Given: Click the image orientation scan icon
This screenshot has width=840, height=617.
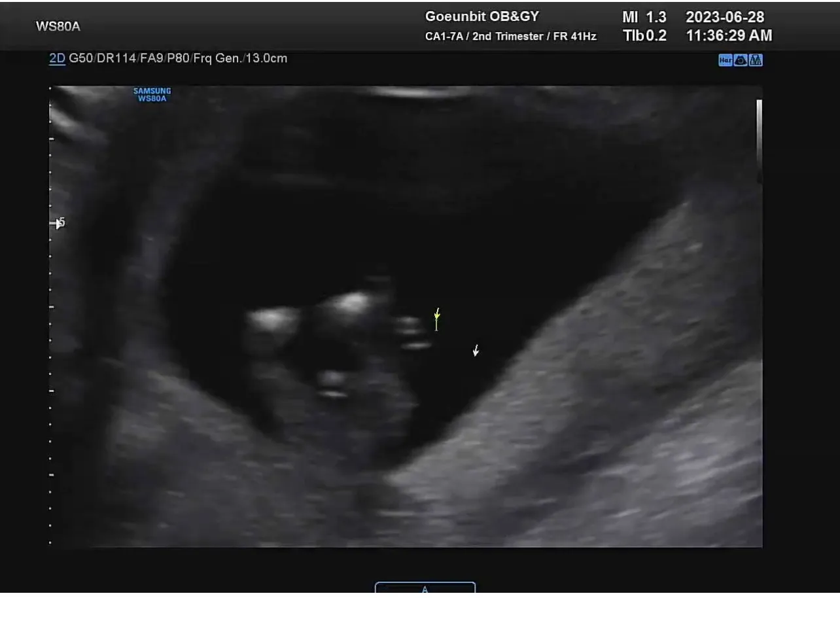Looking at the screenshot, I should coord(741,60).
